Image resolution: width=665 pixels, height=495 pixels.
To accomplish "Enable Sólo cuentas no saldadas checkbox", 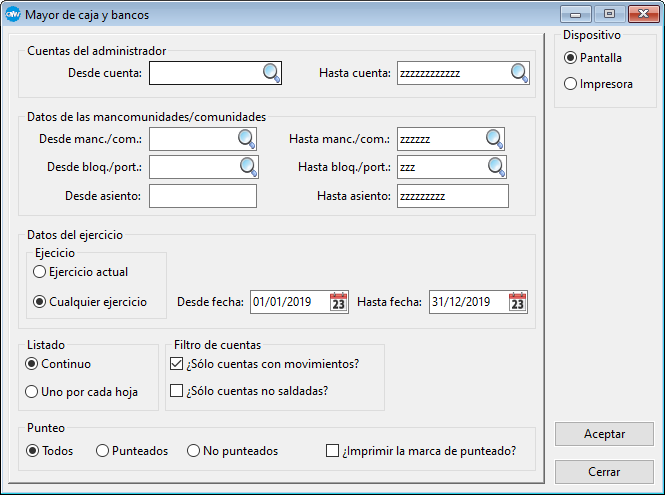I will 177,390.
